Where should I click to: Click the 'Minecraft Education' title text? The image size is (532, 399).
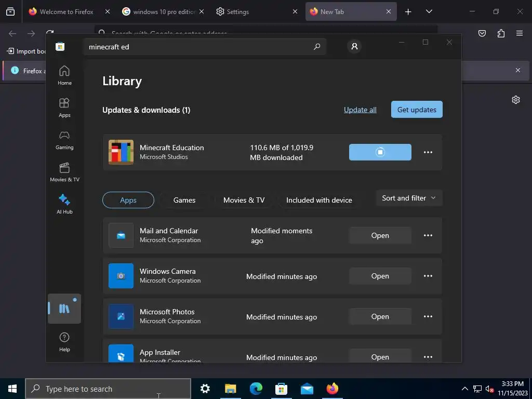coord(171,148)
